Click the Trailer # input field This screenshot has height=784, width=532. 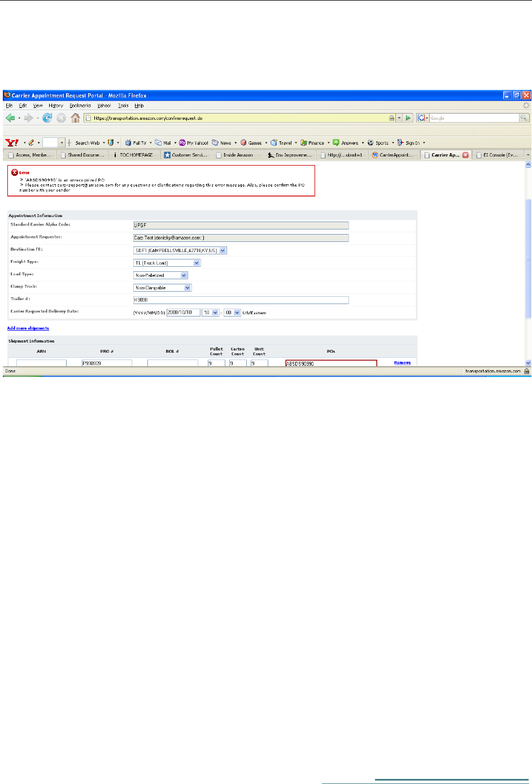click(241, 300)
